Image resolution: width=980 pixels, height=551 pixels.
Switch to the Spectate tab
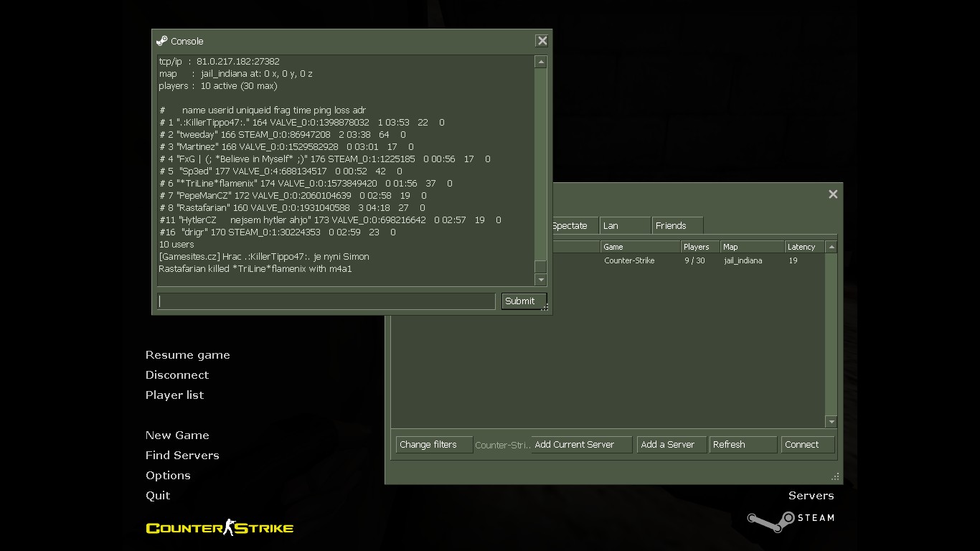click(x=575, y=225)
